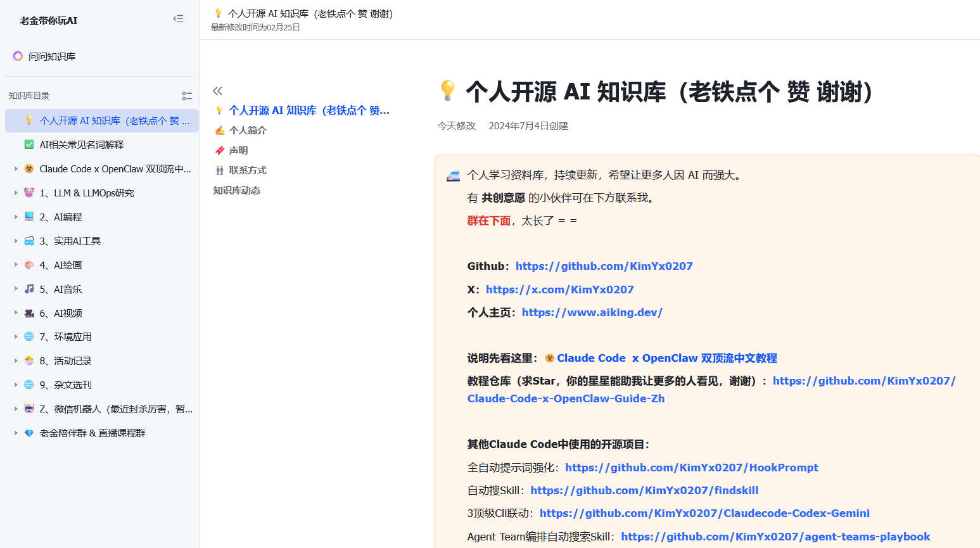Viewport: 980px width, 548px height.
Task: Collapse the outline panel with double chevron
Action: [218, 91]
